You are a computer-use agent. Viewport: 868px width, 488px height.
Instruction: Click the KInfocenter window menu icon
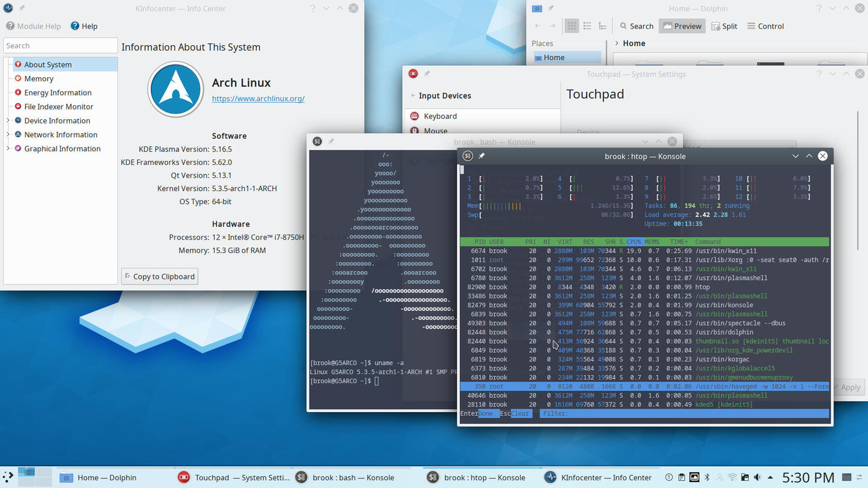tap(8, 8)
